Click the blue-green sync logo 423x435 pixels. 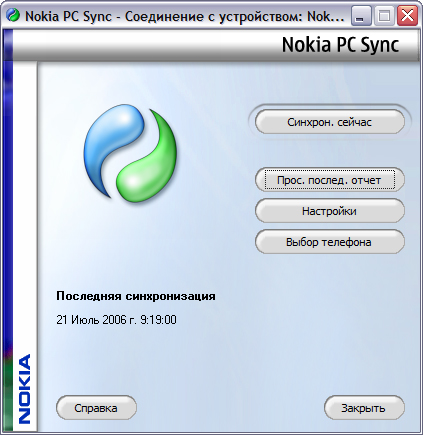tap(130, 153)
